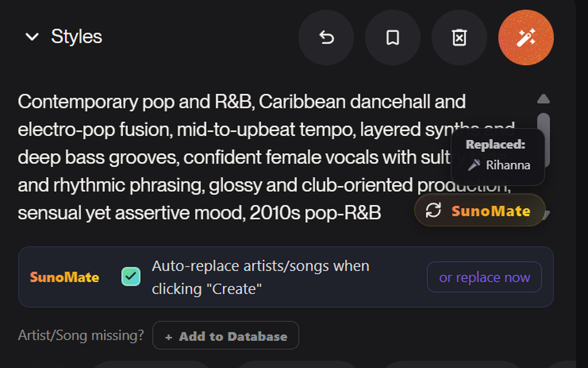Uncheck the auto-replace artists/songs checkbox
This screenshot has height=368, width=588.
point(131,277)
